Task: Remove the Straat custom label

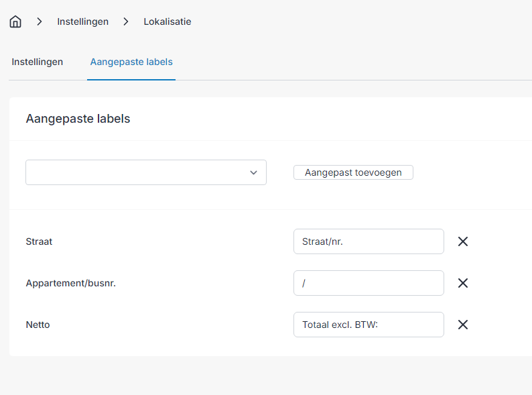Action: (x=463, y=241)
